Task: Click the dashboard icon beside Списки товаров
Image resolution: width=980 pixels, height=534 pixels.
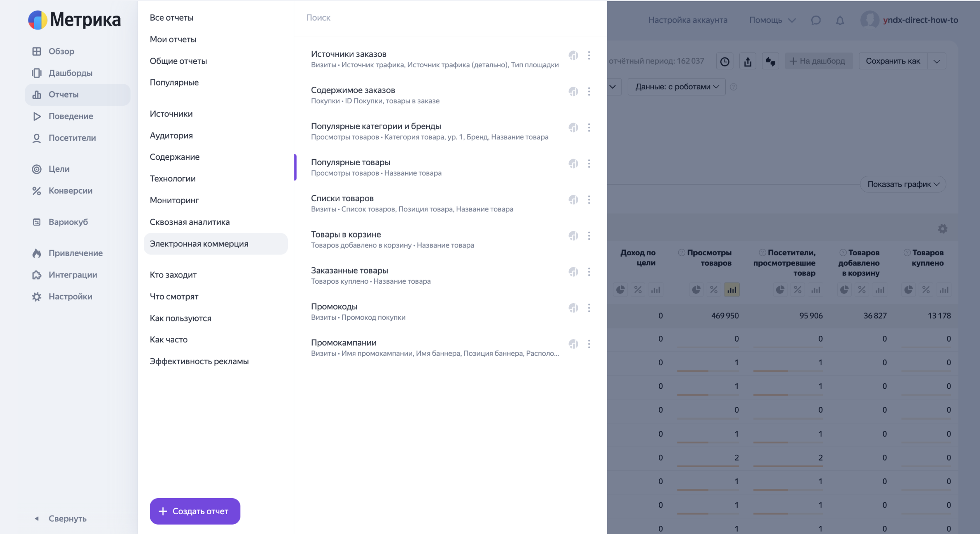Action: pyautogui.click(x=573, y=200)
